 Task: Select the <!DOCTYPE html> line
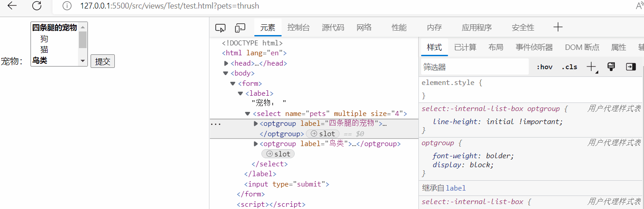tap(252, 43)
